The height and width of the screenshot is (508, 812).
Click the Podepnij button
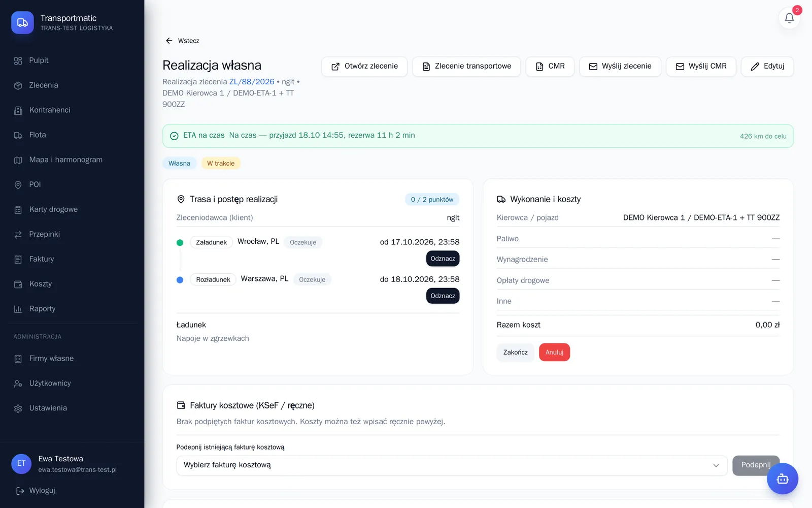[x=756, y=465]
